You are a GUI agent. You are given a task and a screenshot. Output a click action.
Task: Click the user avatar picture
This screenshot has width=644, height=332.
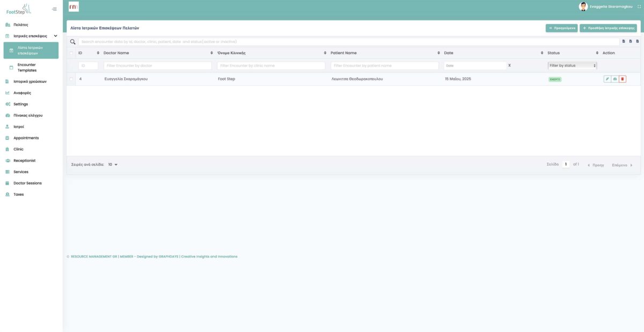coord(583,6)
